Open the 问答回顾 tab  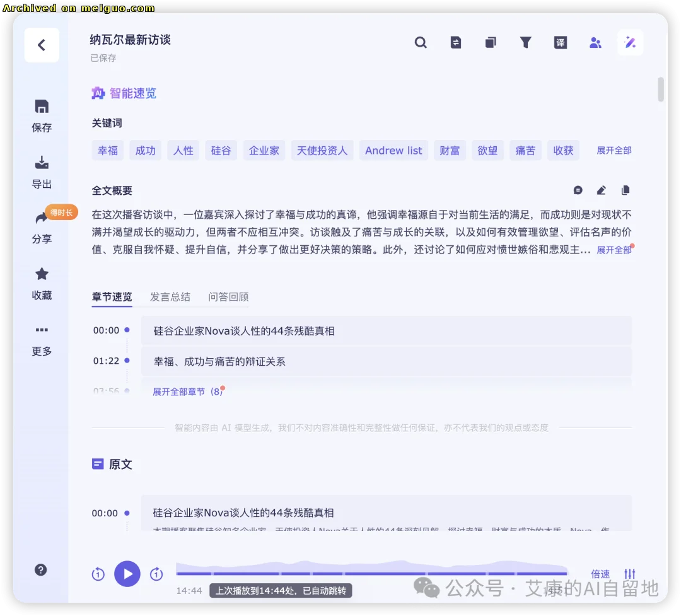tap(228, 296)
